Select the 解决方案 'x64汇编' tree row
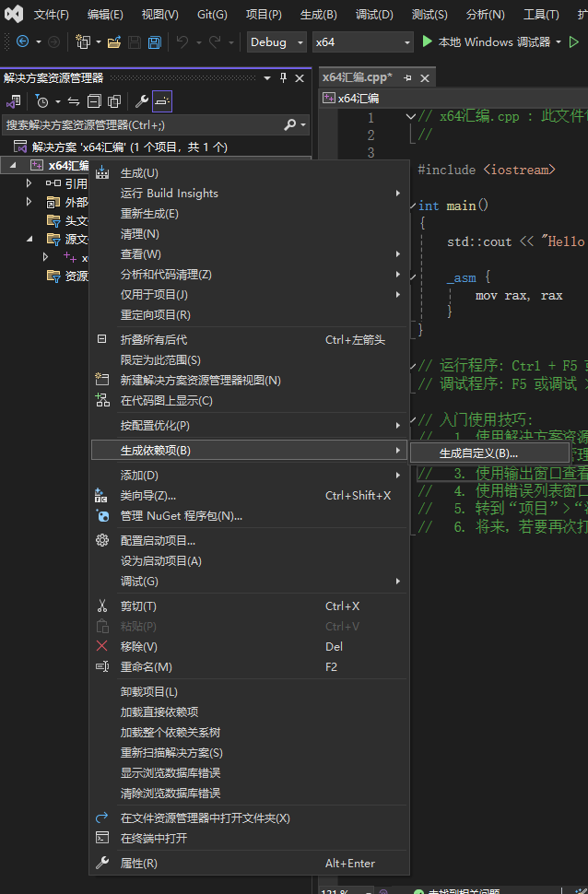 click(155, 147)
